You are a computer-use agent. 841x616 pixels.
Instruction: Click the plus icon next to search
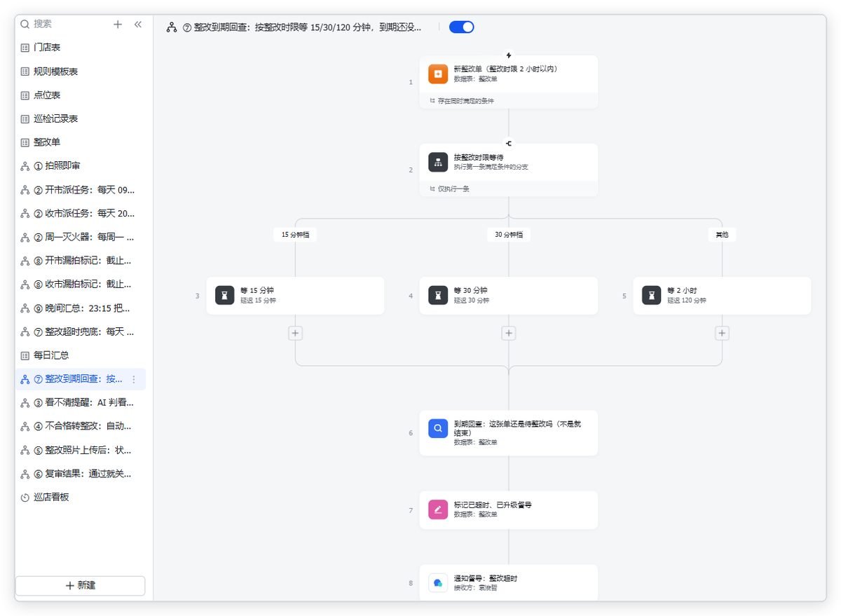(118, 24)
